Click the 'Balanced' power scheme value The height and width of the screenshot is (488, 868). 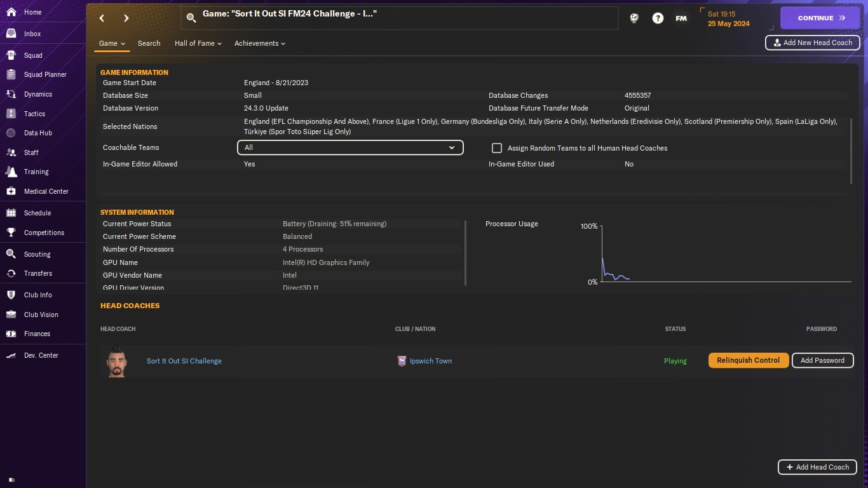tap(297, 236)
